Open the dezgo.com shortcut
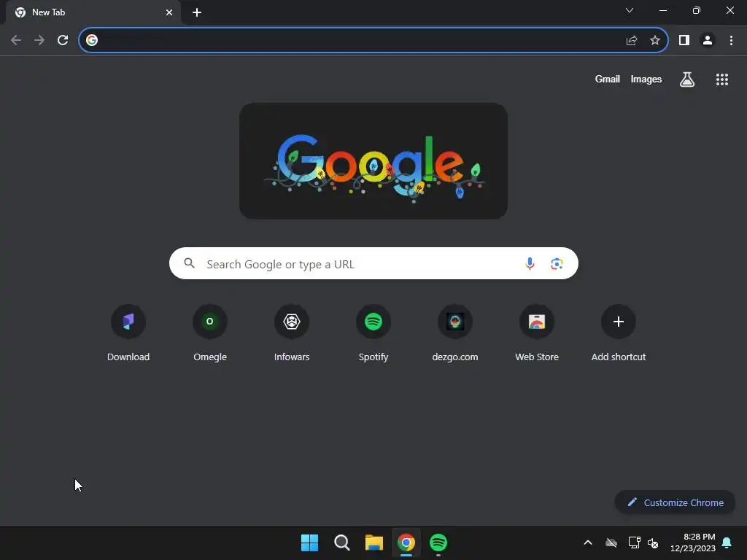 [x=455, y=332]
